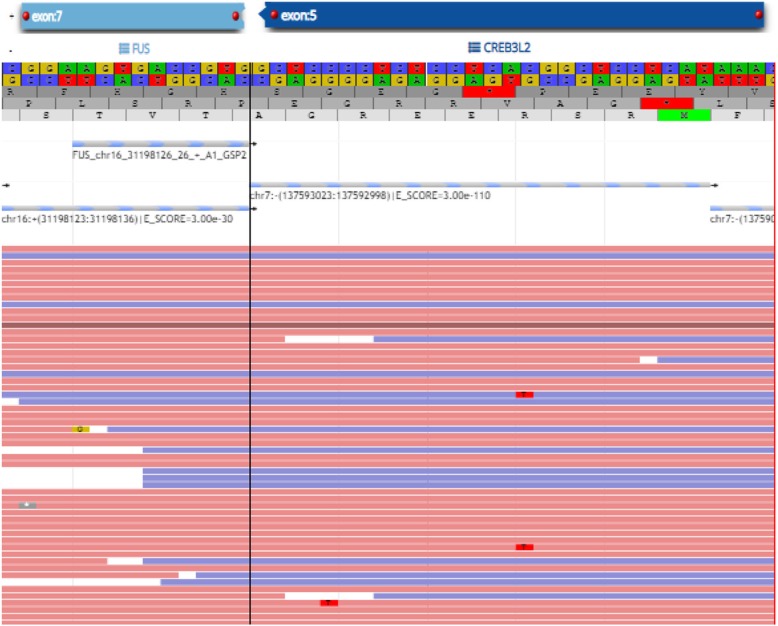The image size is (778, 626).
Task: Click the gray A mismatch marker in reads
Action: pos(27,505)
